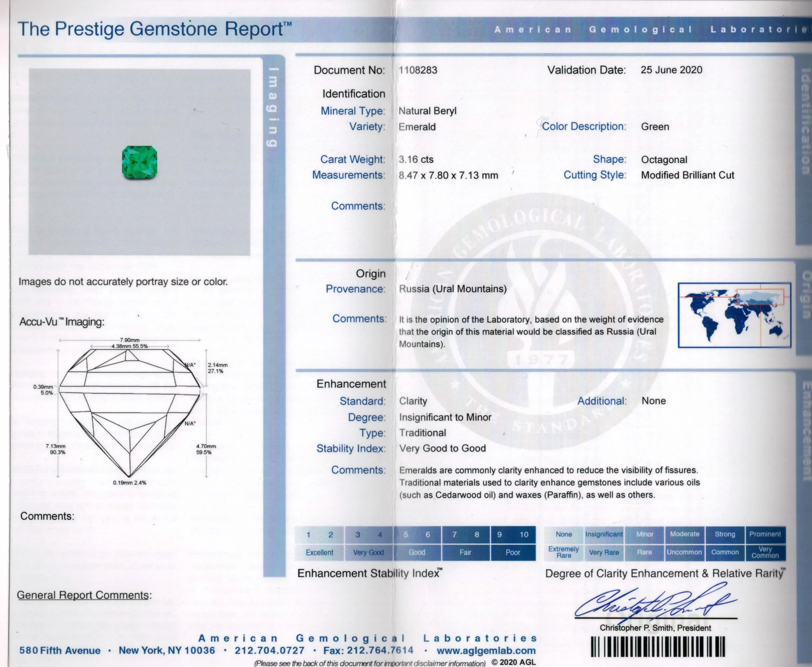Click the 'Enhancement Stability Index' caption
Image resolution: width=812 pixels, height=667 pixels.
click(x=370, y=573)
